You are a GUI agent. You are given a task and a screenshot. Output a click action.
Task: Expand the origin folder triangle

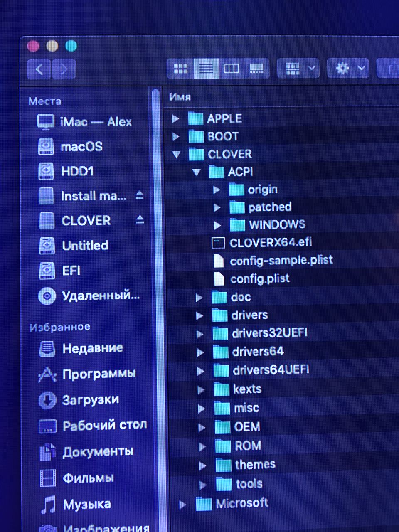click(217, 190)
